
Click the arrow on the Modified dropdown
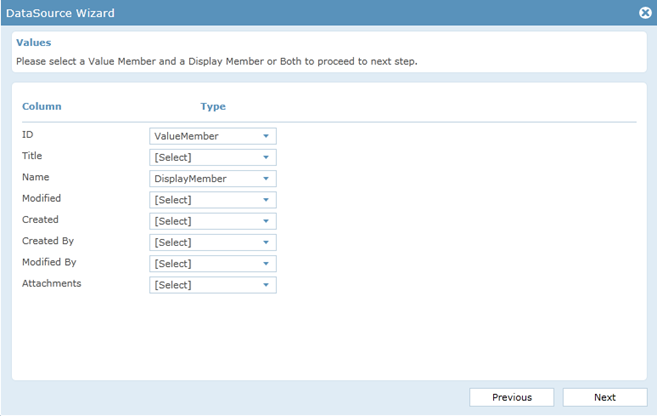(x=266, y=200)
